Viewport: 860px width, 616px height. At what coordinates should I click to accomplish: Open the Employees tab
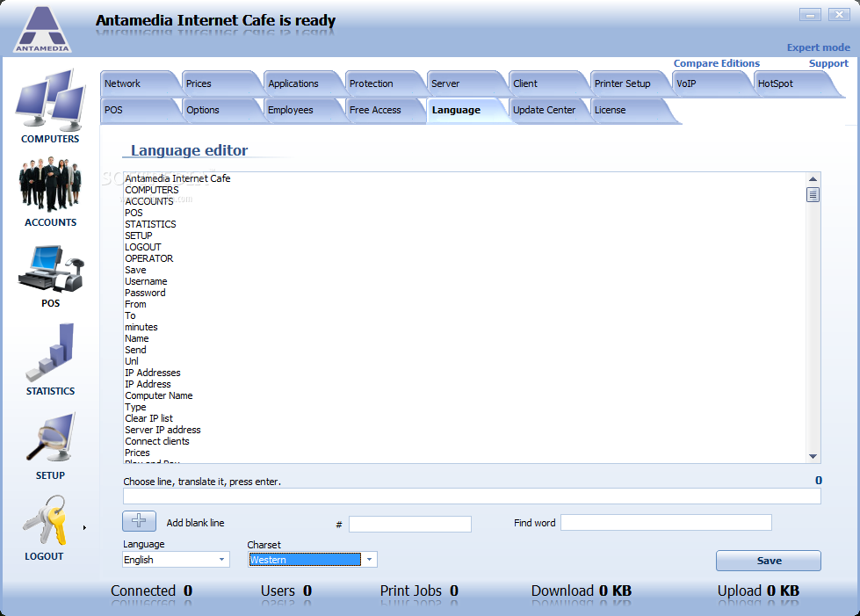click(303, 110)
